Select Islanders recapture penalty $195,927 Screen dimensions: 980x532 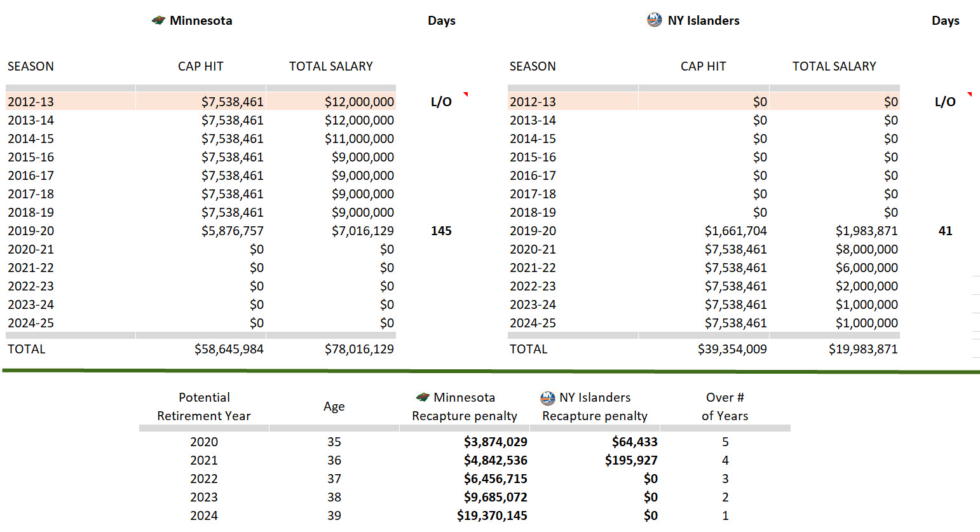click(x=631, y=460)
